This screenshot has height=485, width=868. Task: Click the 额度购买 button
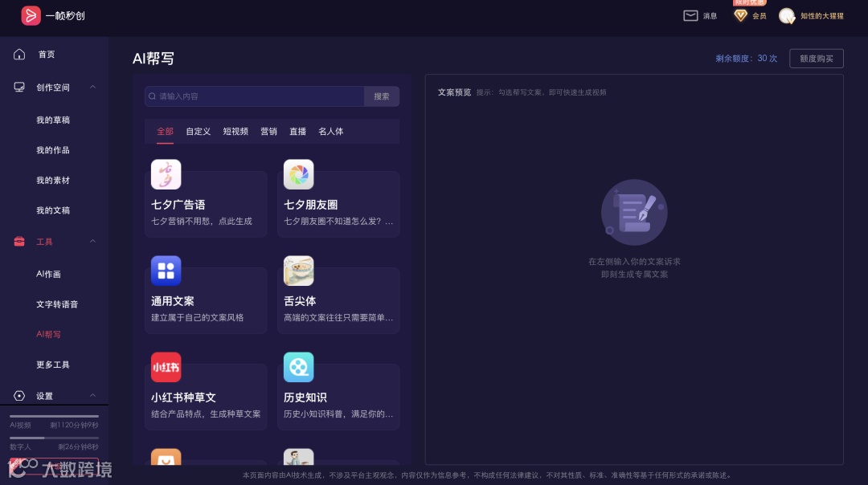pyautogui.click(x=816, y=59)
